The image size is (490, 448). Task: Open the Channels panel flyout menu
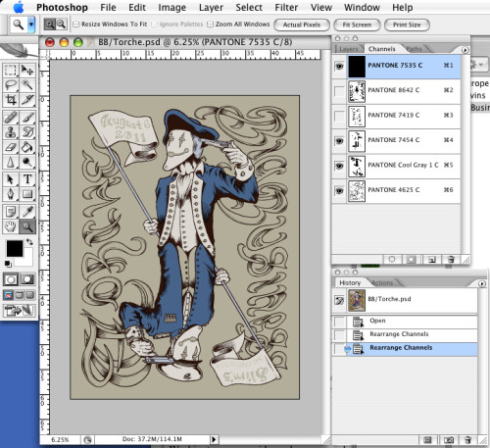coord(465,50)
